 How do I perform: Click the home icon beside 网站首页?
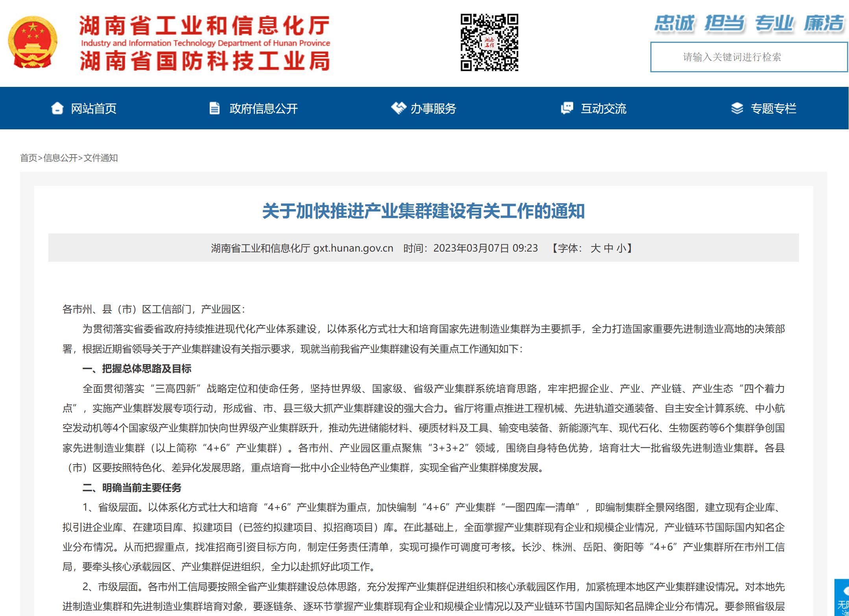click(57, 108)
